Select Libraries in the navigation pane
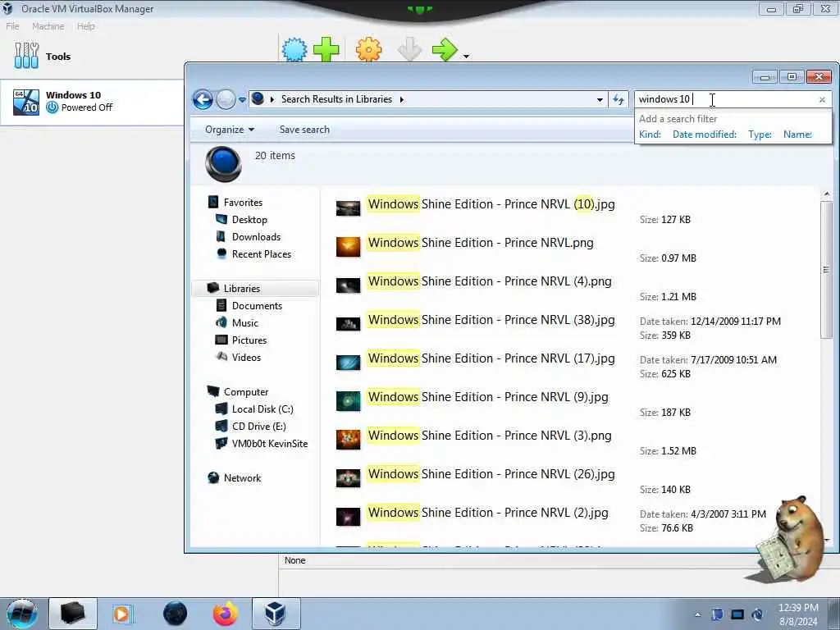Viewport: 840px width, 630px height. click(242, 288)
